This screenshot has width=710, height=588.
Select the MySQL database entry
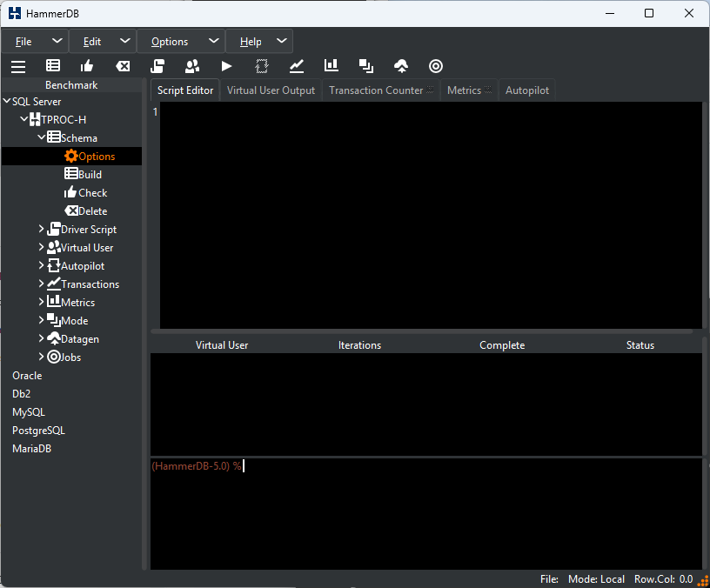[29, 412]
